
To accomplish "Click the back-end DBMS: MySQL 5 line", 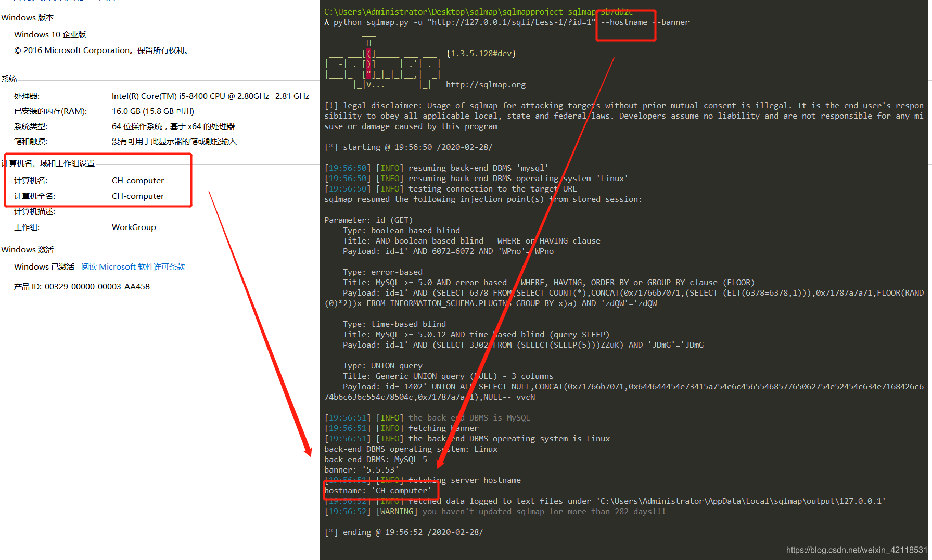I will pos(376,459).
